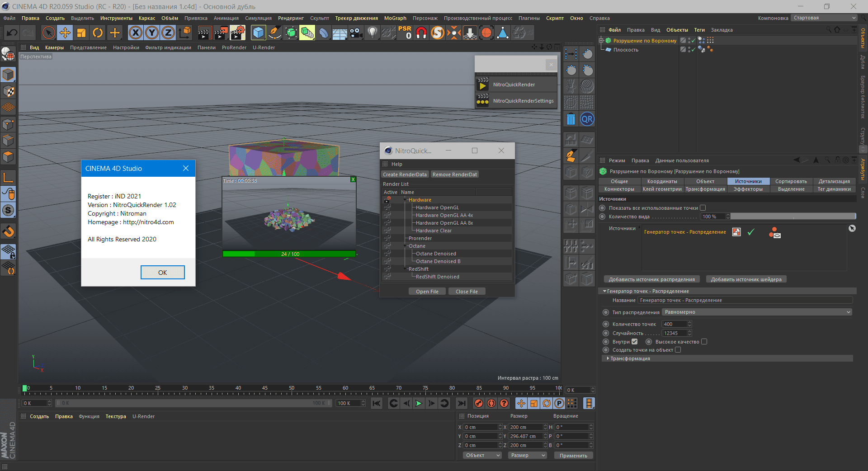
Task: Click 'Применить' button in coordinates panel
Action: click(x=573, y=456)
